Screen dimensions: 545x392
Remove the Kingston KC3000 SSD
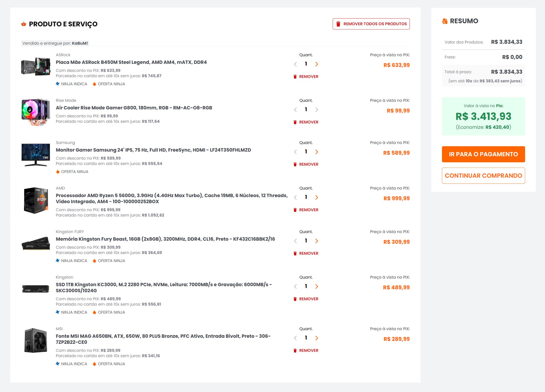tap(306, 299)
